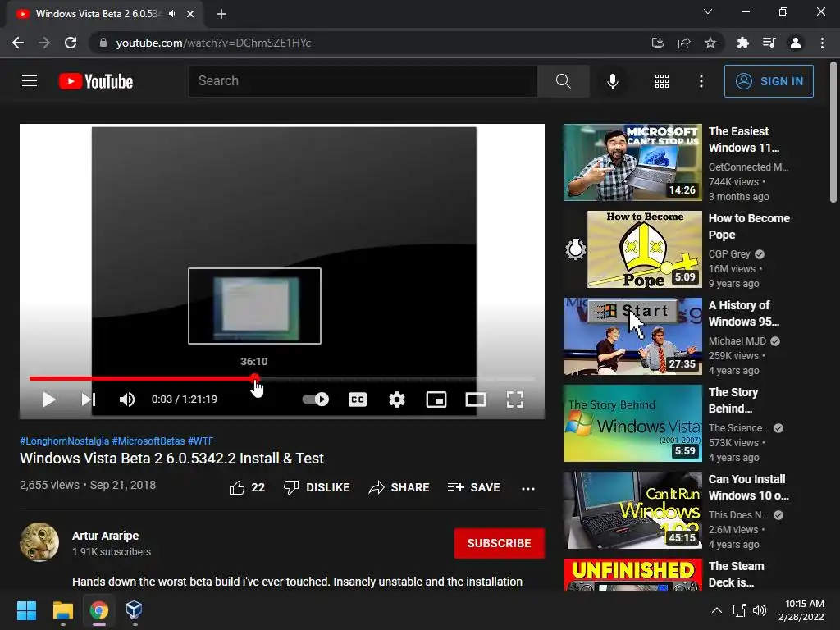
Task: Toggle closed captions CC
Action: pyautogui.click(x=358, y=399)
